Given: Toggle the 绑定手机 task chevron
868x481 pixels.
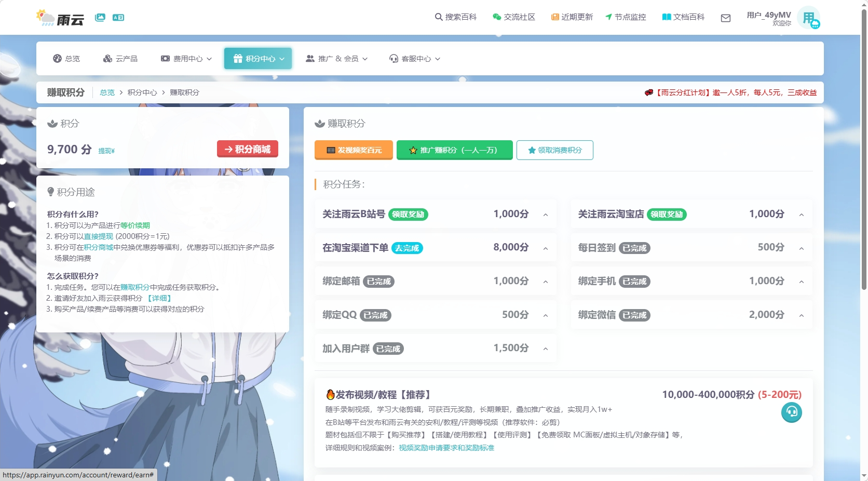Looking at the screenshot, I should 802,282.
